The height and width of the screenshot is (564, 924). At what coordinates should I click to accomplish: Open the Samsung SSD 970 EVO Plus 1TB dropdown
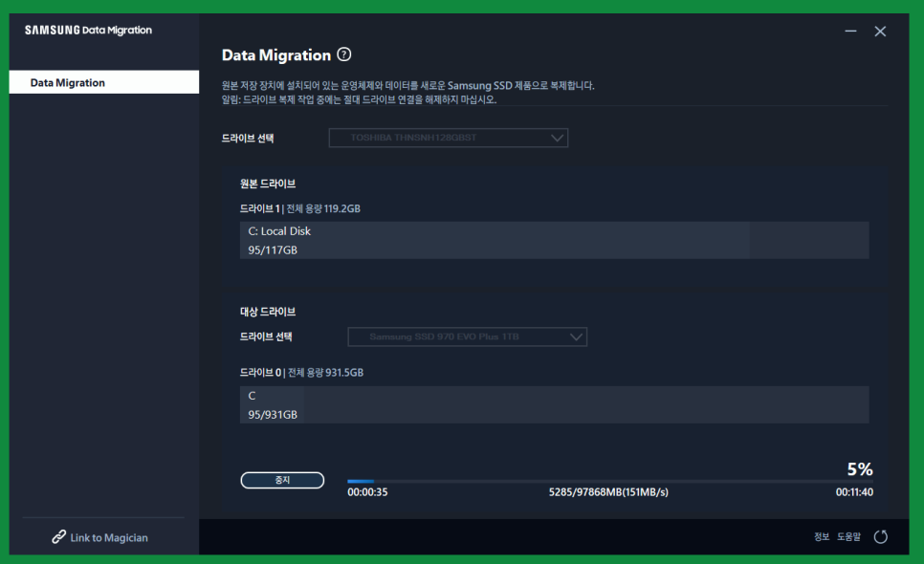pyautogui.click(x=468, y=336)
